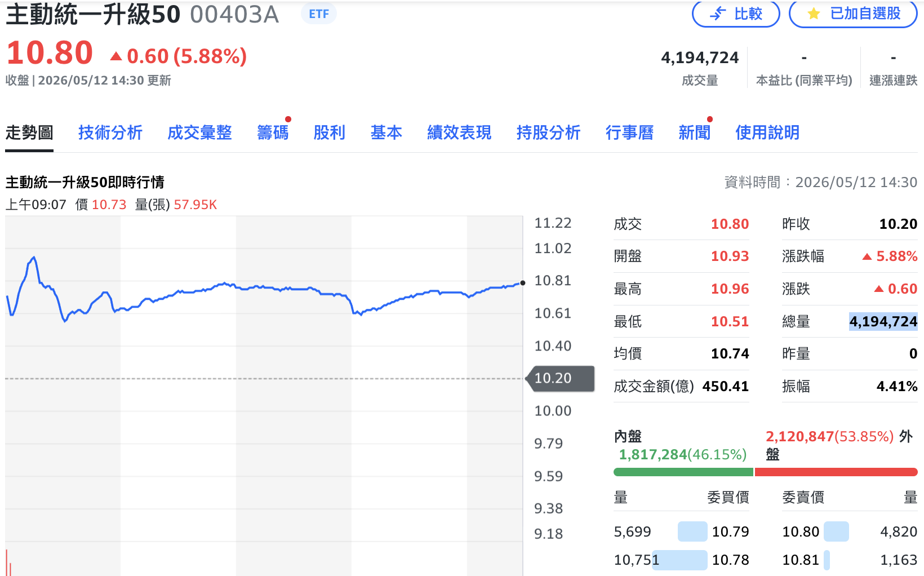Open the 持股分析 tab
924x576 pixels.
tap(548, 133)
